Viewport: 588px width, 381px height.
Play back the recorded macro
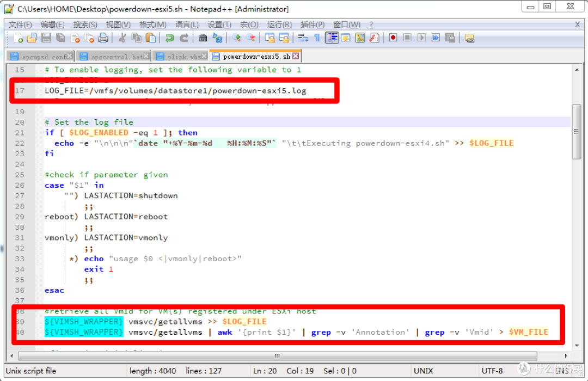click(x=421, y=38)
